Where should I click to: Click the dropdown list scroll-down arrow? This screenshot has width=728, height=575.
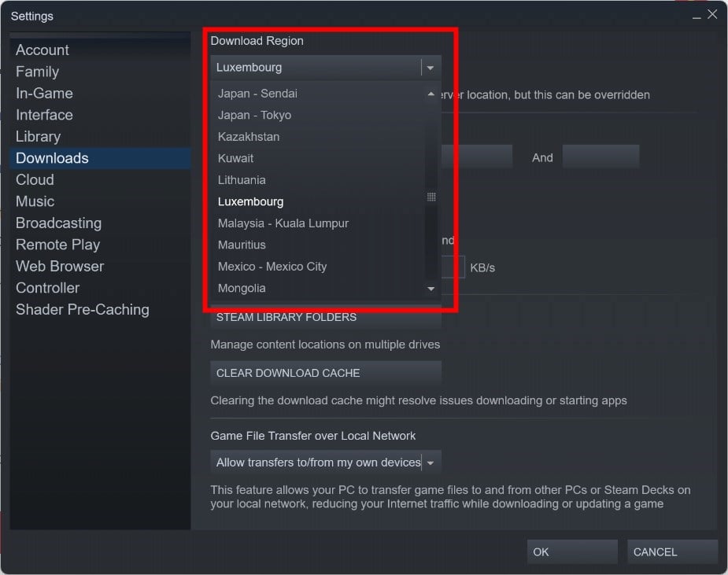(431, 289)
